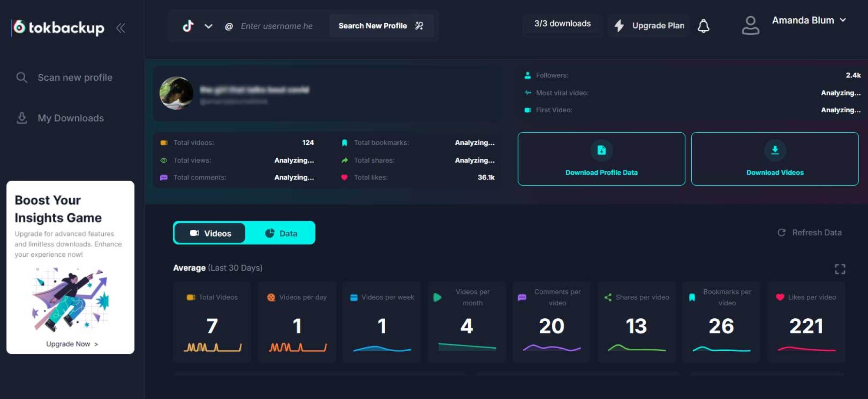Click the Average (Last 30 Days) heading
This screenshot has height=399, width=868.
tap(218, 268)
